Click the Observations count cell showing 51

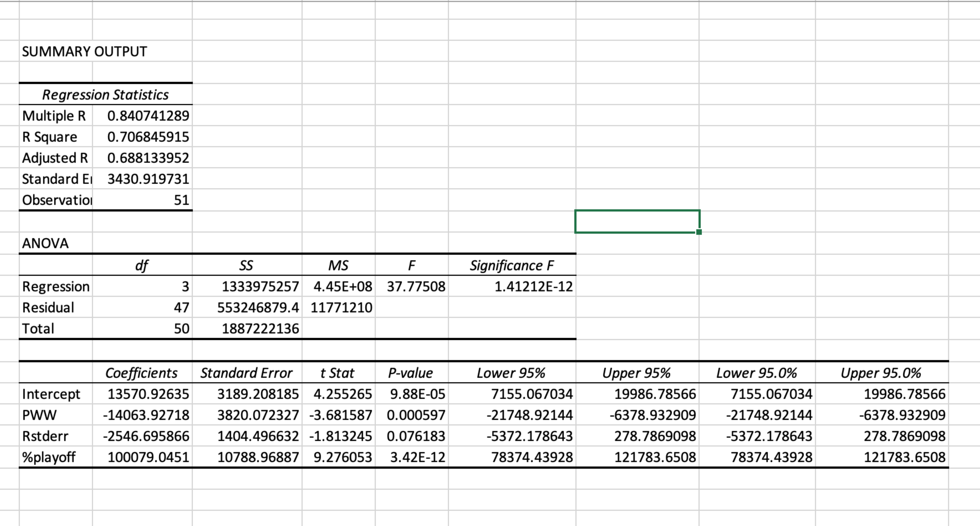142,200
